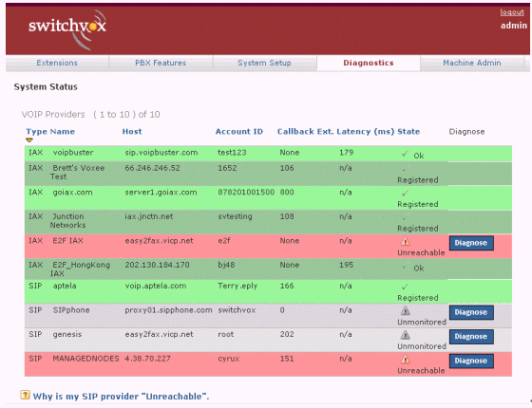Diagnose the E2F IAX provider

pyautogui.click(x=471, y=243)
